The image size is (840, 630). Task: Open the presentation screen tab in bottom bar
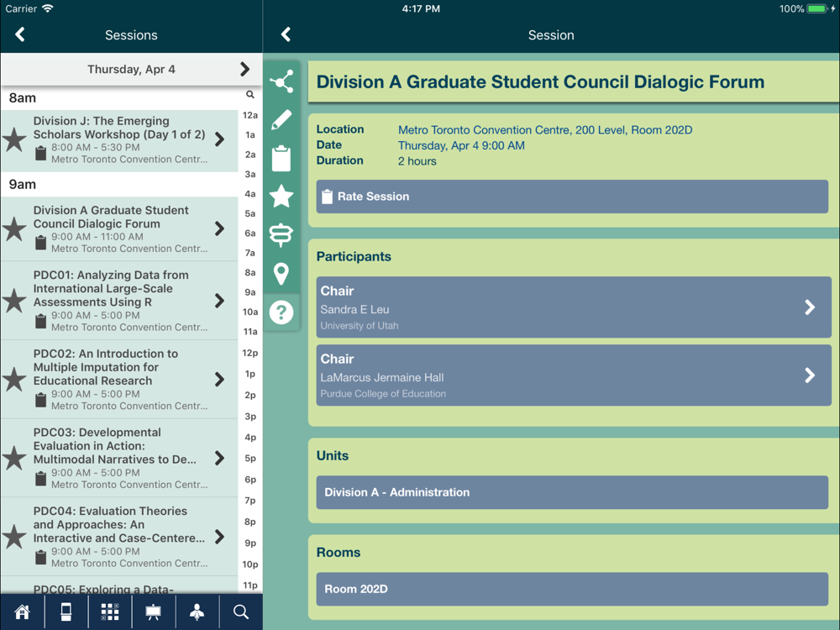pyautogui.click(x=154, y=612)
